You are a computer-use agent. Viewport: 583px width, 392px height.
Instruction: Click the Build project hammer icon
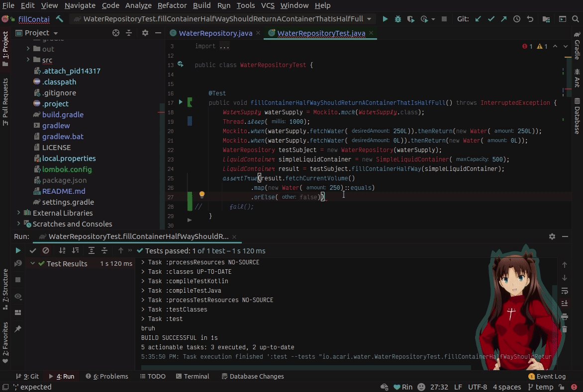[60, 18]
